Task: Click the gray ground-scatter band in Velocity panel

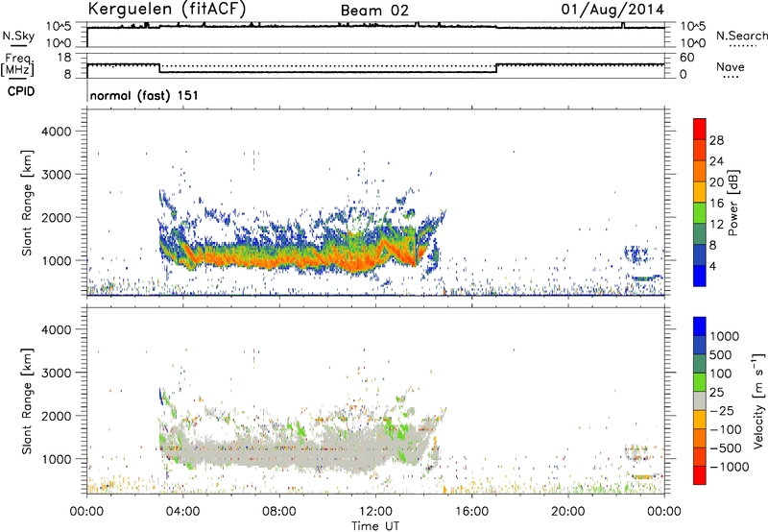Action: pos(294,450)
